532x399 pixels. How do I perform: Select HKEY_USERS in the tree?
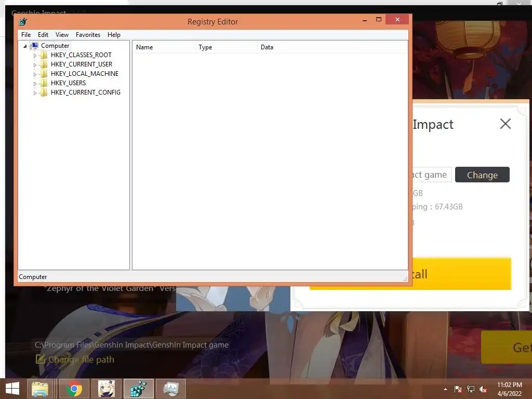(x=68, y=83)
